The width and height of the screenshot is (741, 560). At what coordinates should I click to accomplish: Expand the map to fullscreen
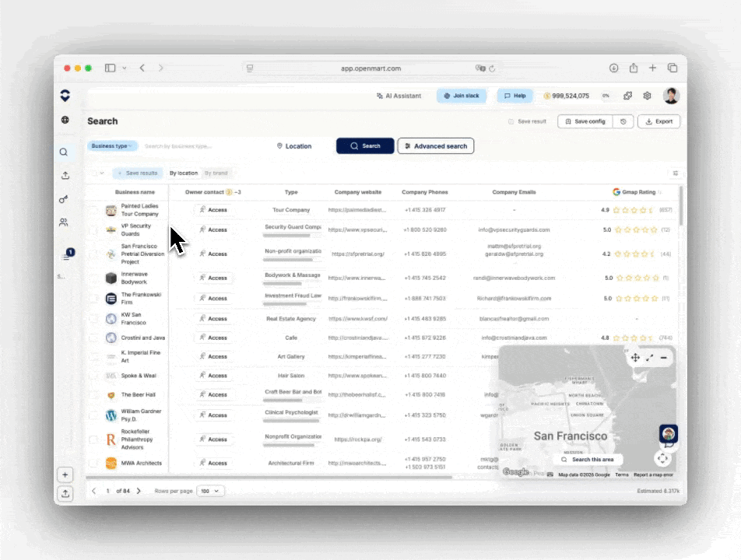pos(650,358)
